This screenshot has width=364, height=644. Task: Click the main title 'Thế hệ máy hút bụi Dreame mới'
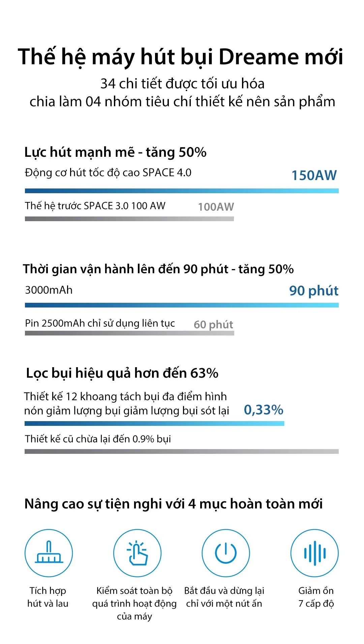pyautogui.click(x=181, y=57)
